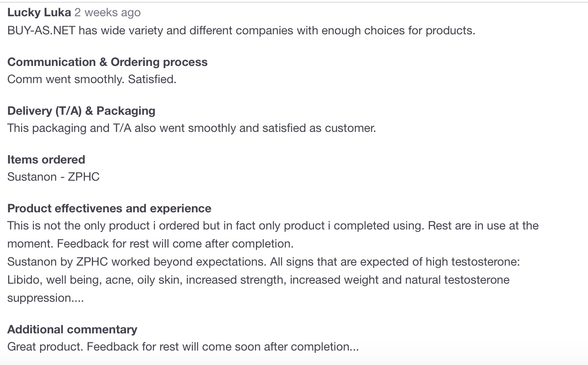Screen dimensions: 588x365
Task: Click the line starting "This is not the only product"
Action: coord(273,225)
